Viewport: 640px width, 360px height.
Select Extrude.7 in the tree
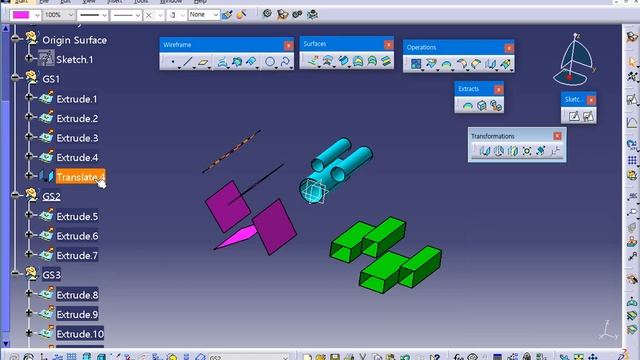(77, 256)
